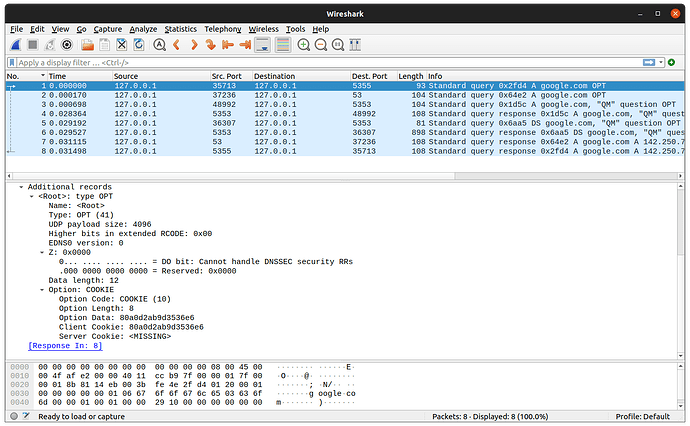This screenshot has height=426, width=690.
Task: Open a capture file with the folder icon
Action: (x=88, y=45)
